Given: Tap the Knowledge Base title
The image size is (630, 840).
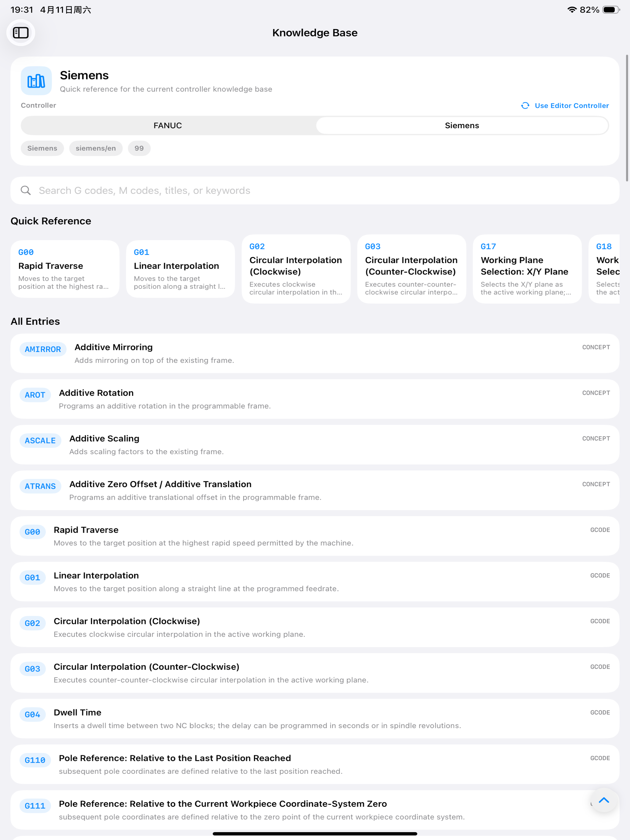Looking at the screenshot, I should pyautogui.click(x=315, y=33).
